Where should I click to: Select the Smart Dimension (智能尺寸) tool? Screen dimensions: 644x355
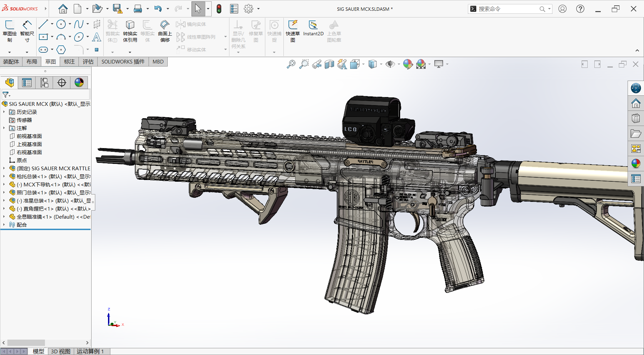[27, 31]
